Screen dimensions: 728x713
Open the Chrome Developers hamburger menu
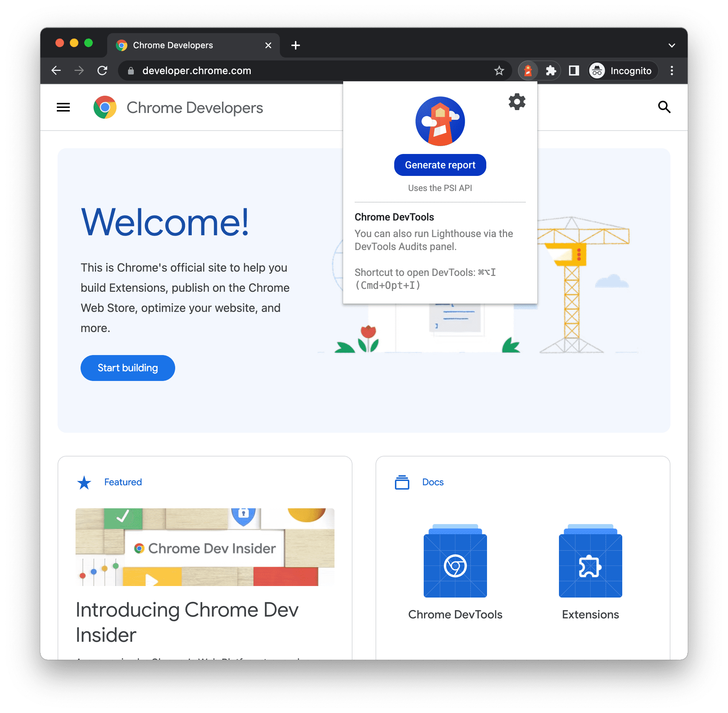[x=63, y=107]
